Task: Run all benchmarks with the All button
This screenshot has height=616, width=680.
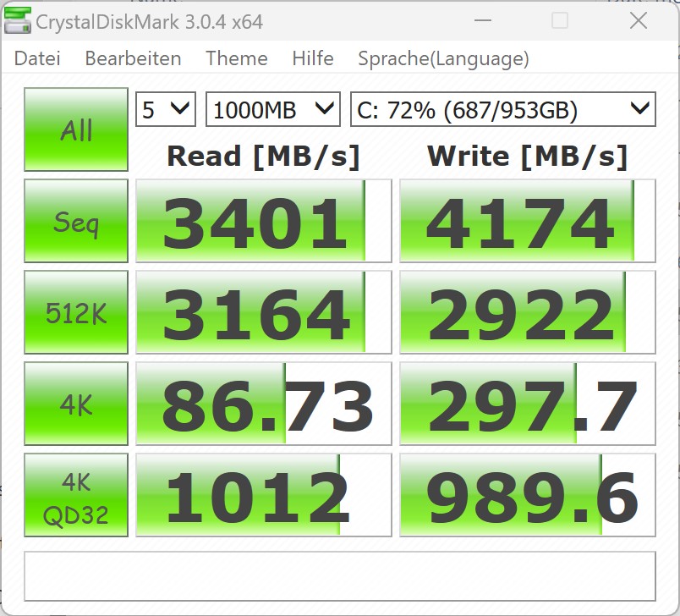Action: click(x=76, y=129)
